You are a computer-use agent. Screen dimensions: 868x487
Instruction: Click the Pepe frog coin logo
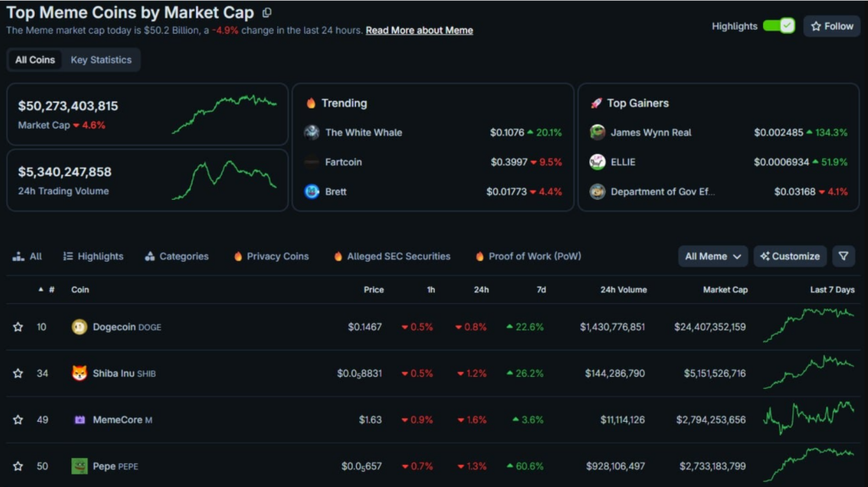tap(80, 467)
